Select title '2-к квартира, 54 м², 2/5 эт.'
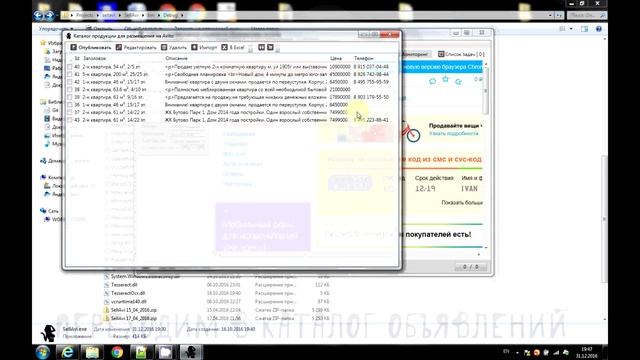Image resolution: width=640 pixels, height=360 pixels. pyautogui.click(x=112, y=67)
